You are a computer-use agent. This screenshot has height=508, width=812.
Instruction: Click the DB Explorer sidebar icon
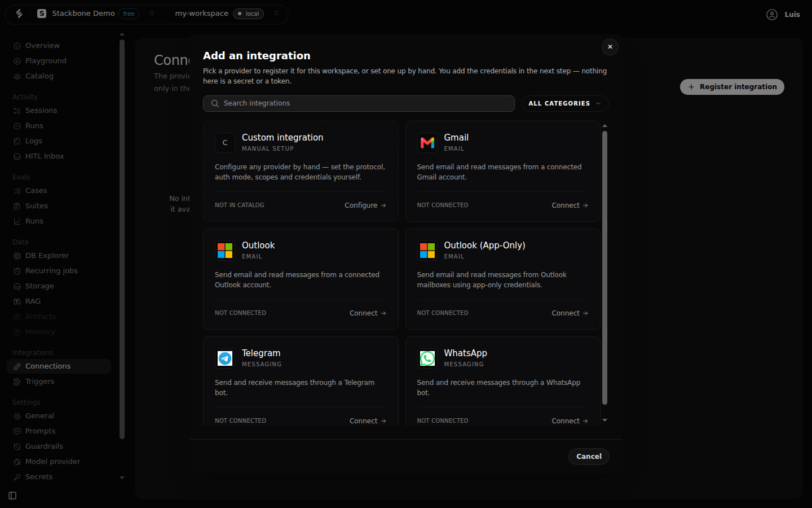17,256
